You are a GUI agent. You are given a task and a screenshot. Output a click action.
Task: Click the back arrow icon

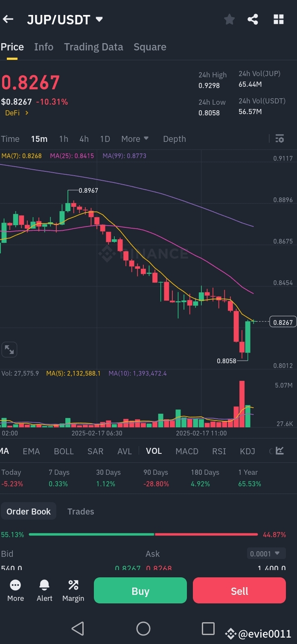9,19
